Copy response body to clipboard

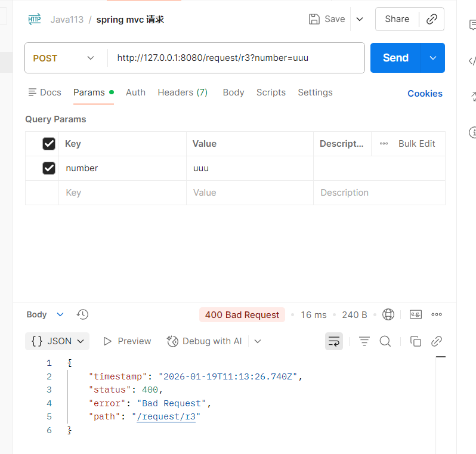[x=416, y=341]
